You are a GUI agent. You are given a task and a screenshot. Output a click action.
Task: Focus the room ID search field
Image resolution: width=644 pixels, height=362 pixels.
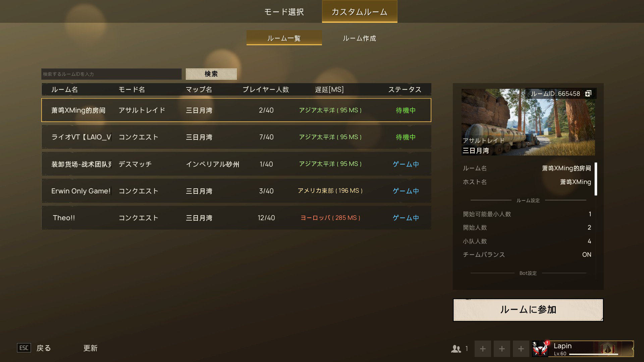111,74
